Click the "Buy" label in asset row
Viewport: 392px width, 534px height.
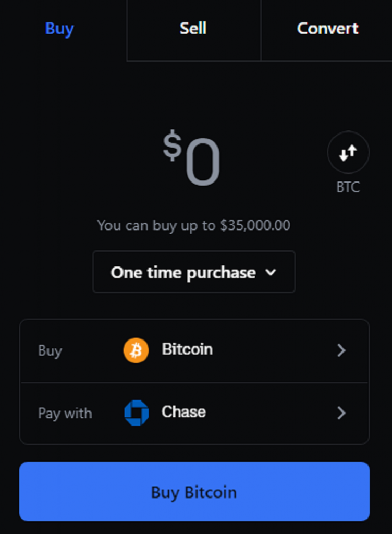pos(50,351)
